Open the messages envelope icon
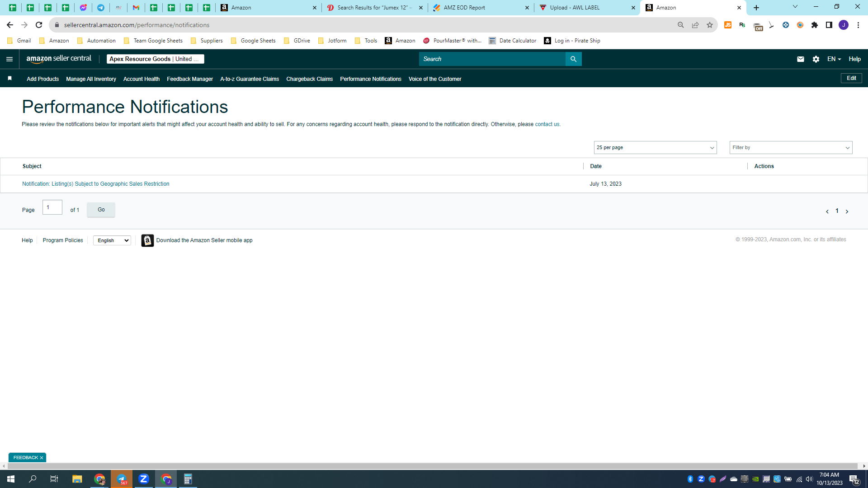Image resolution: width=868 pixels, height=488 pixels. pos(801,59)
